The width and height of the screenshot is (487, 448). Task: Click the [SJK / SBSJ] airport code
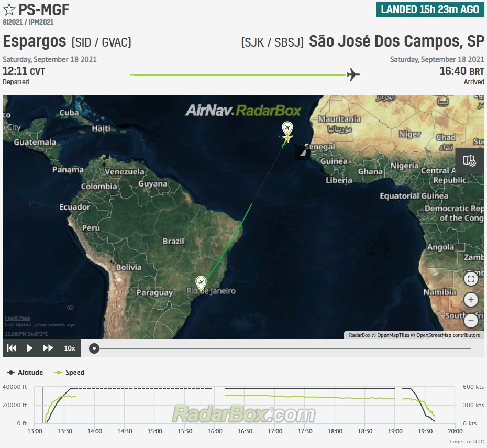[272, 42]
